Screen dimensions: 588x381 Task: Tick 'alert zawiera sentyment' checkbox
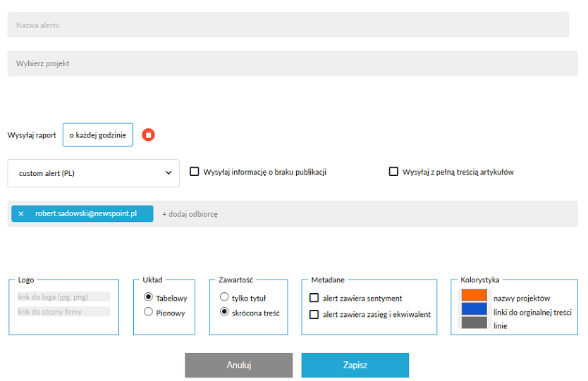314,298
